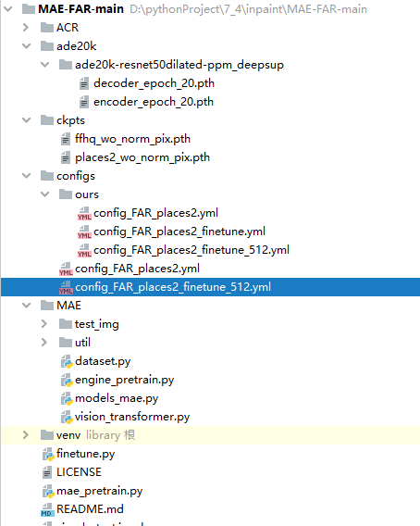Select places2_wo_norm_pix.pth file name

[x=142, y=157]
